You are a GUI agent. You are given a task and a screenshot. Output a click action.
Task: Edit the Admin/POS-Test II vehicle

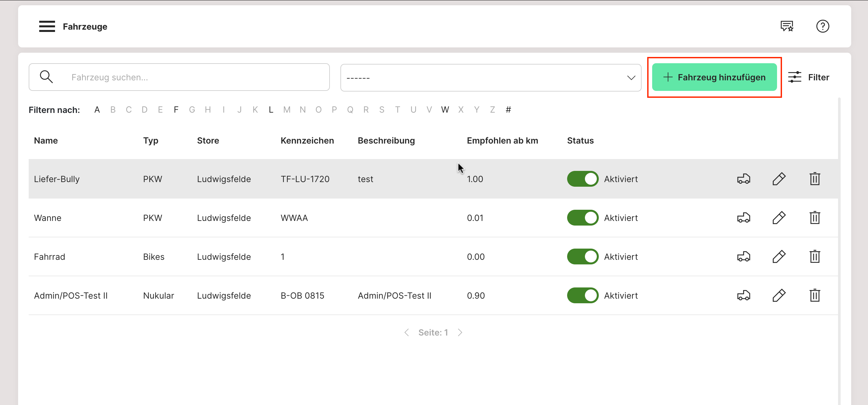click(779, 296)
